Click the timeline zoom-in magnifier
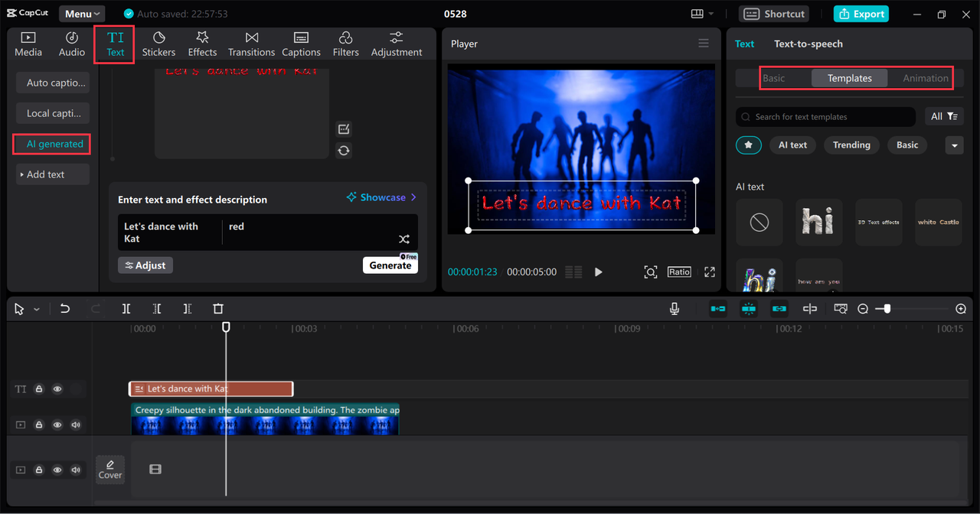The image size is (980, 514). coord(961,309)
